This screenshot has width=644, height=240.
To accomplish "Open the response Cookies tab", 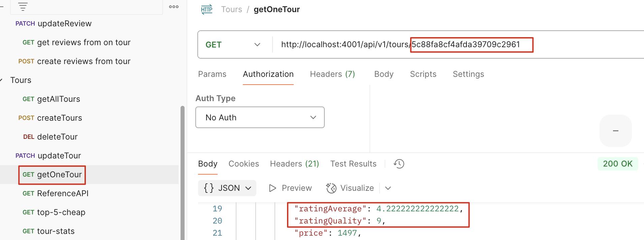I will [244, 164].
